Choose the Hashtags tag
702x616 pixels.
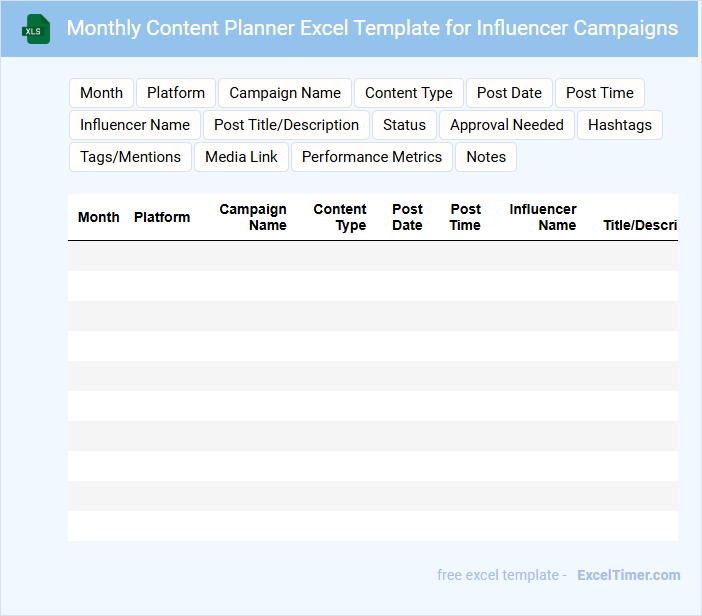(x=620, y=125)
